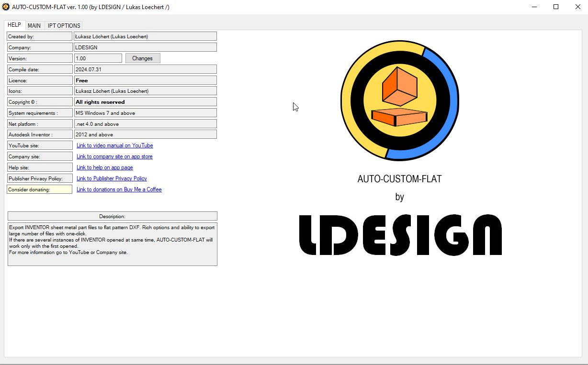This screenshot has height=365, width=588.
Task: Click the Net platform label
Action: [40, 124]
